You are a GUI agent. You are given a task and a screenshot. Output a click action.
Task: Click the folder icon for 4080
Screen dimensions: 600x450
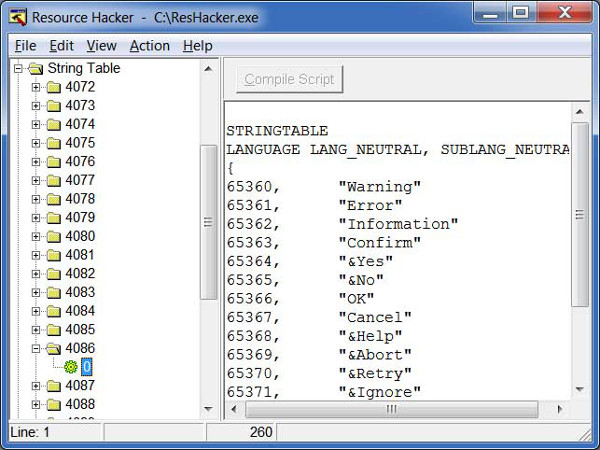53,236
